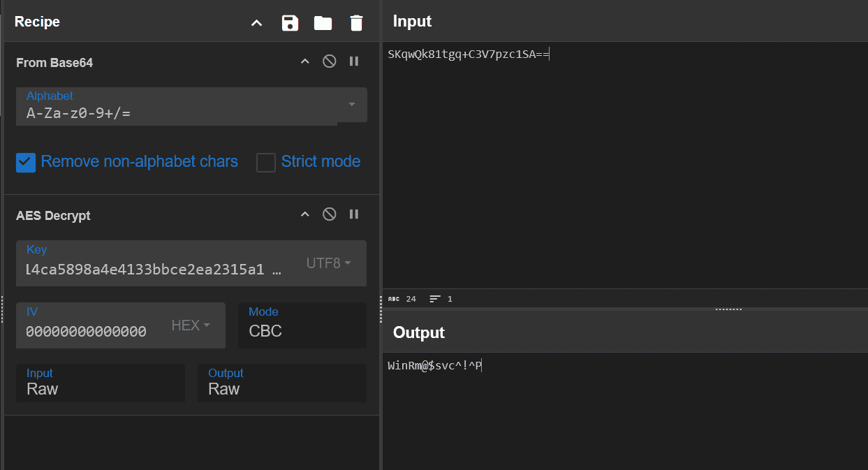Collapse the From Base64 operation
868x470 pixels.
pos(304,61)
